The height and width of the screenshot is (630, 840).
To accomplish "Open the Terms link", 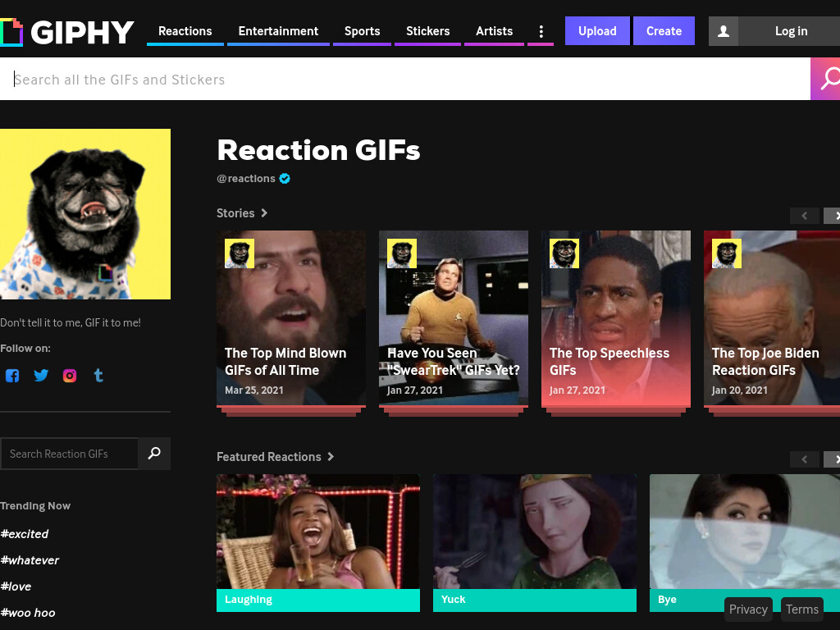I will coord(802,609).
